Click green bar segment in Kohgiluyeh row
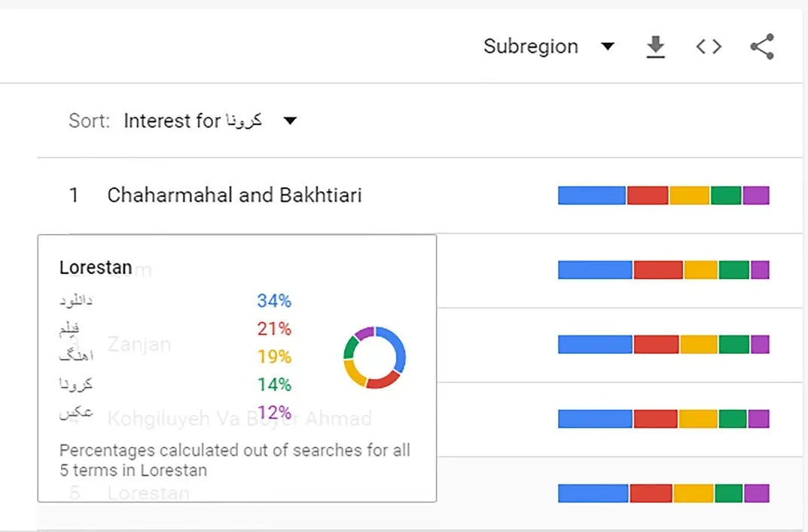The height and width of the screenshot is (532, 808). (x=732, y=418)
